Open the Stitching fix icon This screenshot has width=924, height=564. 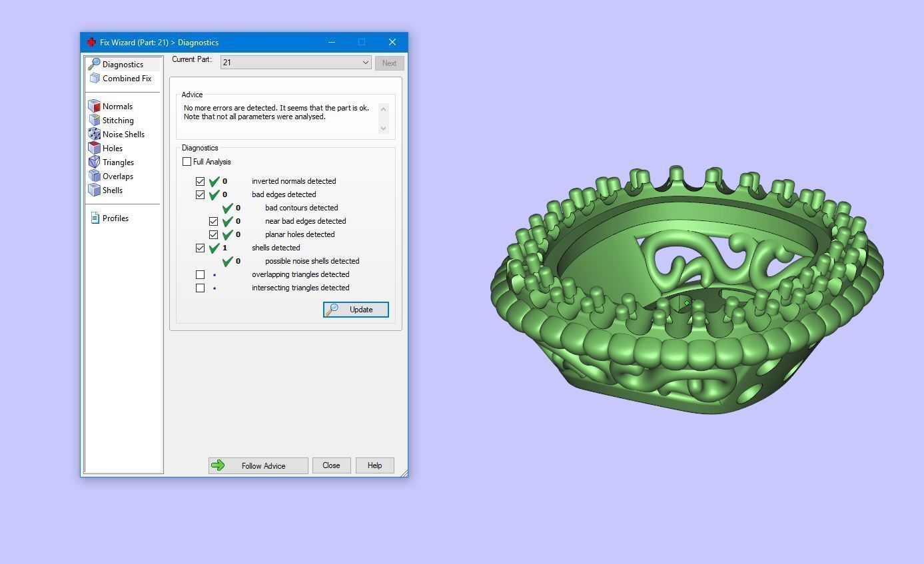[x=95, y=121]
